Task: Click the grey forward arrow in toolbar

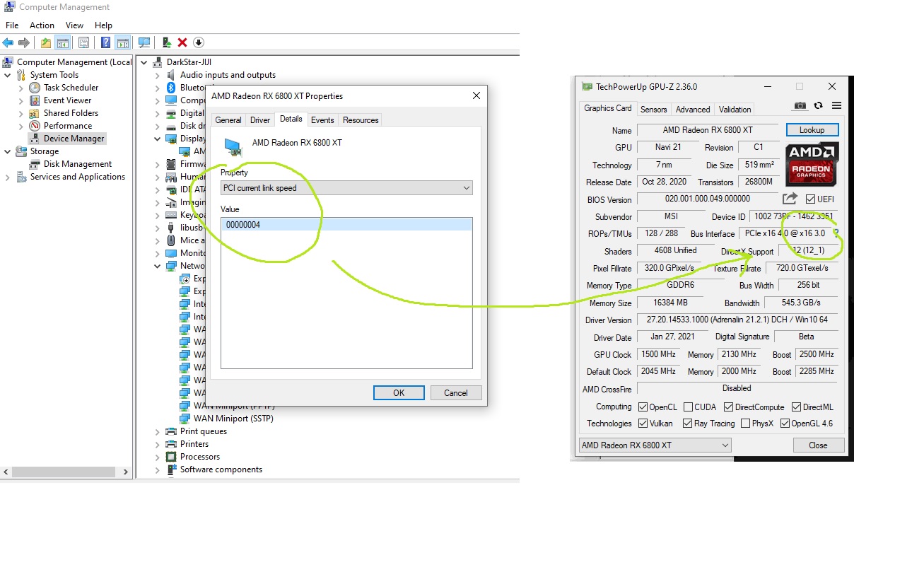Action: tap(24, 42)
